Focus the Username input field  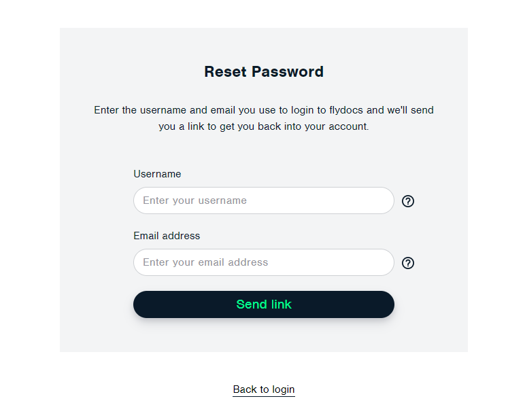click(264, 200)
